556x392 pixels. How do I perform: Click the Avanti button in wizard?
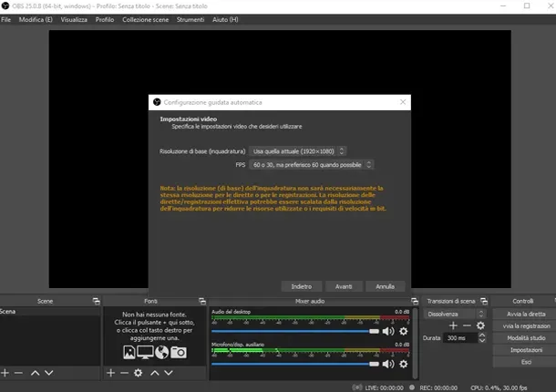tap(344, 286)
